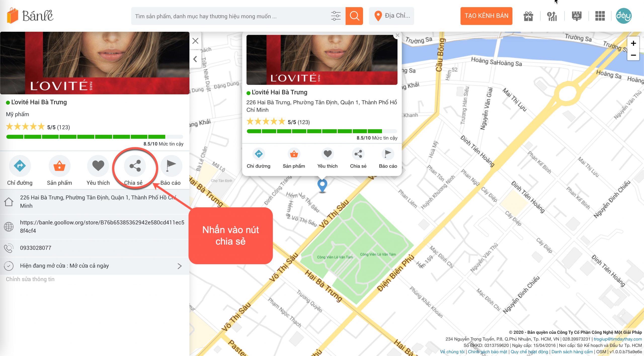The image size is (644, 356).
Task: Open Địa Chỉ location selector
Action: point(391,16)
